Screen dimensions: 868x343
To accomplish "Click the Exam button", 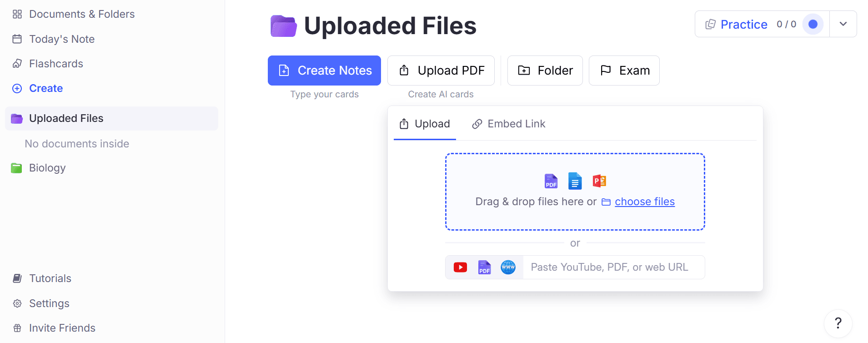I will click(x=624, y=71).
